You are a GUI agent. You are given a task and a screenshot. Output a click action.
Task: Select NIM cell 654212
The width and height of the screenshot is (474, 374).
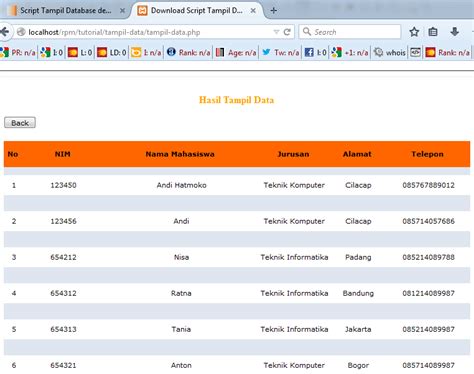tap(63, 257)
